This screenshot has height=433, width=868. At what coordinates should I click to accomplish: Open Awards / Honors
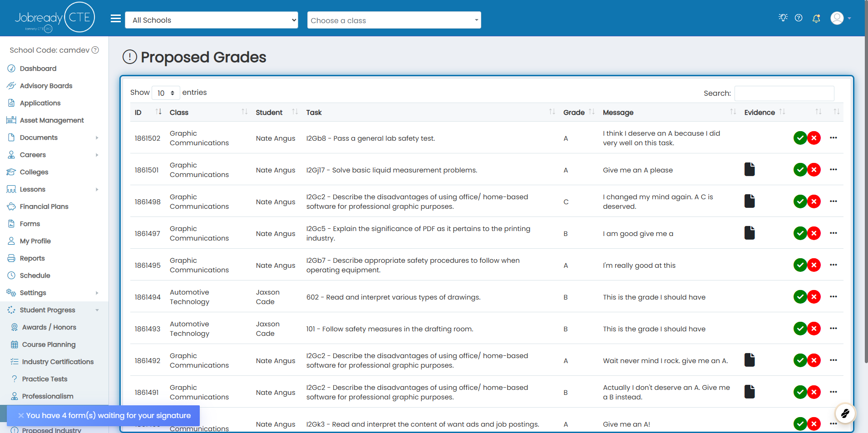49,327
